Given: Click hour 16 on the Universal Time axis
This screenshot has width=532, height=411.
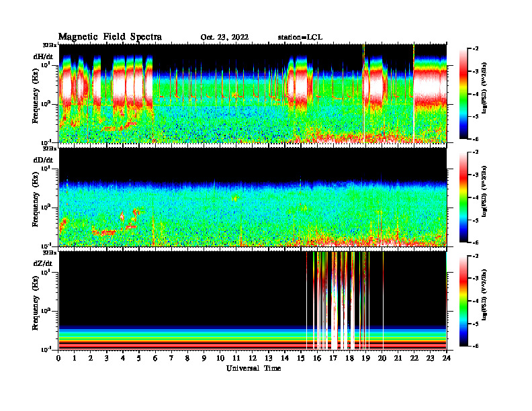Looking at the screenshot, I should [x=317, y=358].
